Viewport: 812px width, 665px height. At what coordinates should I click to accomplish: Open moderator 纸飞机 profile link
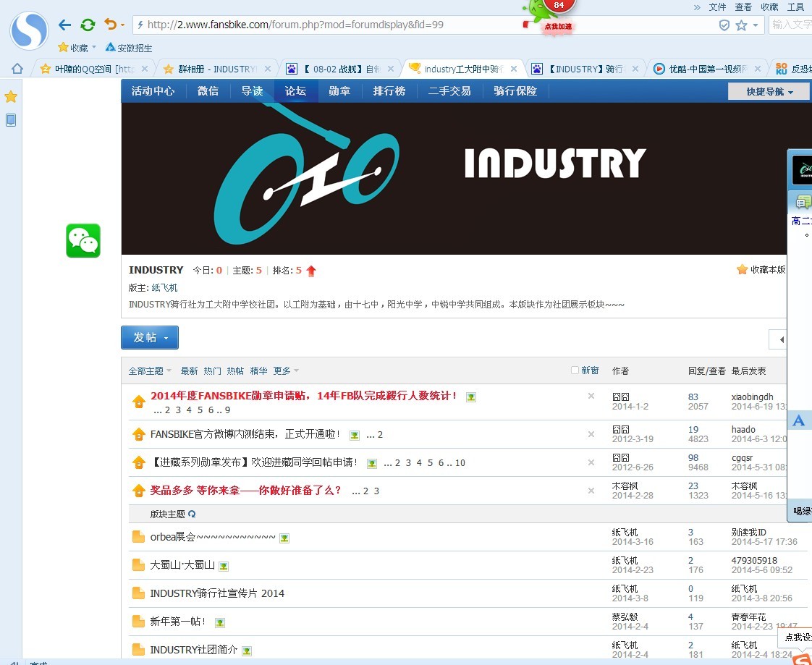[165, 288]
